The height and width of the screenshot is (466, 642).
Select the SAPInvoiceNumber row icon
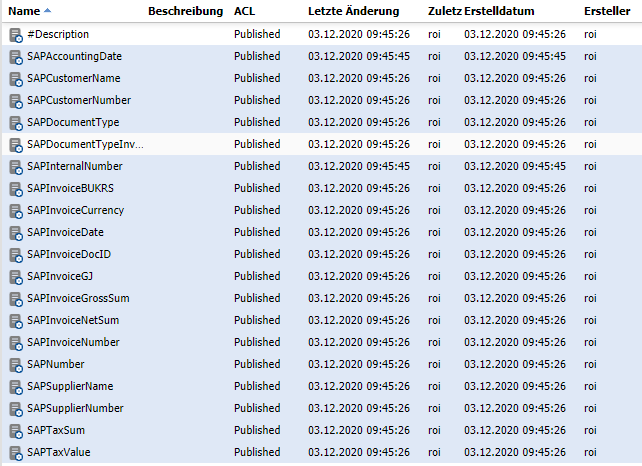(16, 343)
